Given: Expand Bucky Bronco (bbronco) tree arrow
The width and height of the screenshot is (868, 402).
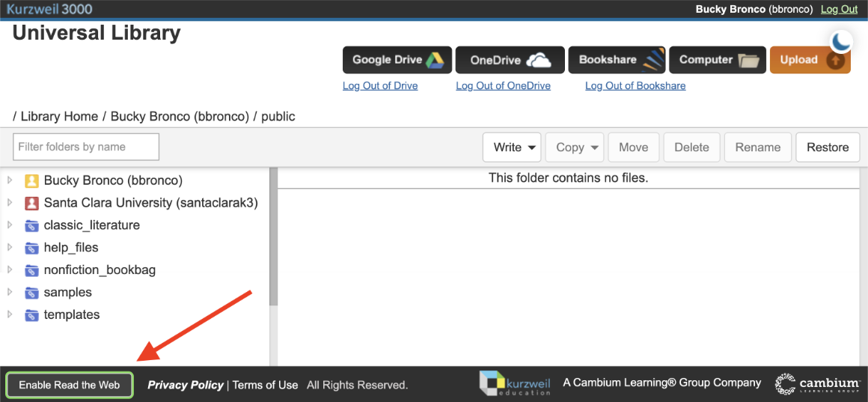Looking at the screenshot, I should [10, 180].
